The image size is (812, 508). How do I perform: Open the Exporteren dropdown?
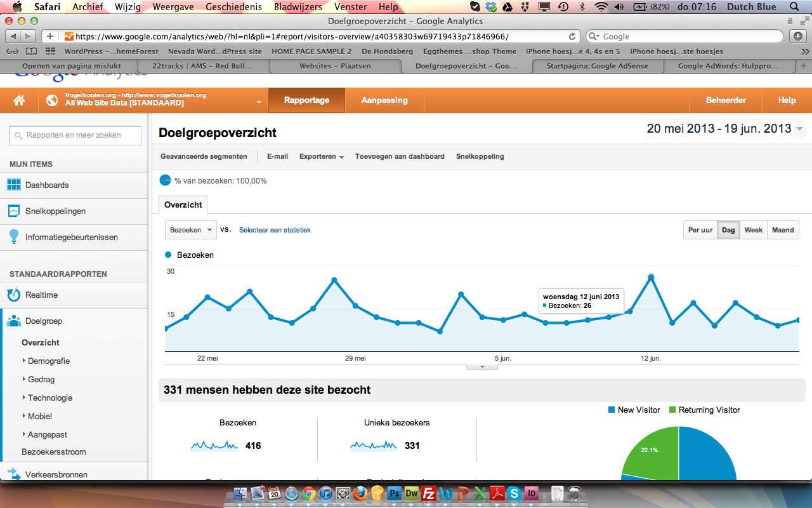322,156
